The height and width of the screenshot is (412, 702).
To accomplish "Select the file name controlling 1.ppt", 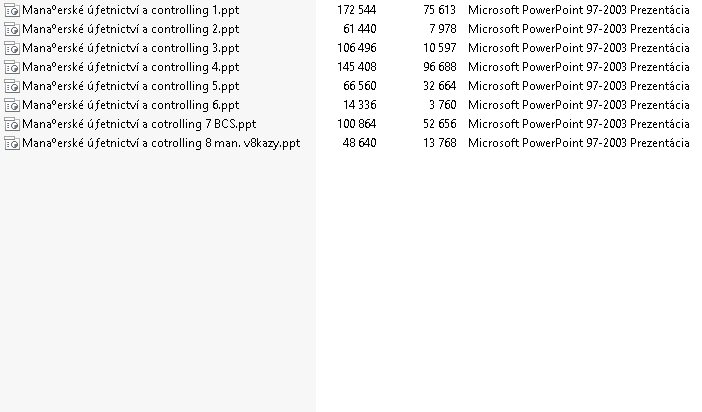I will pyautogui.click(x=131, y=10).
